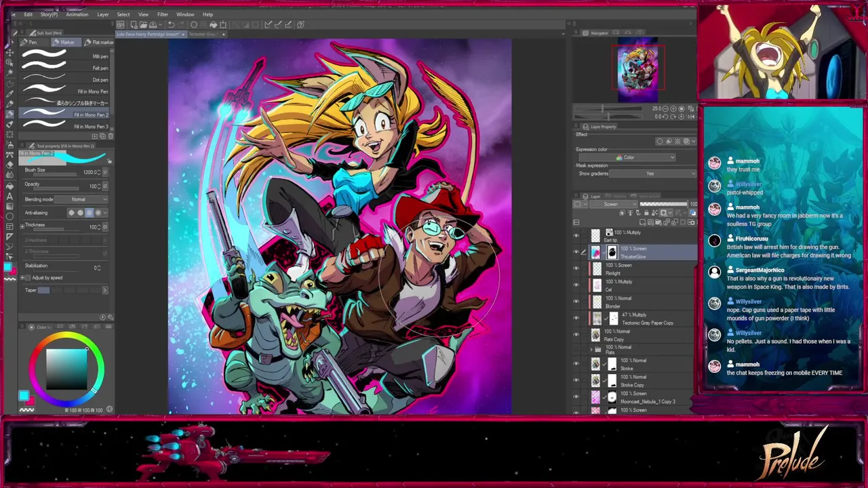Open the Animation menu
This screenshot has height=488, width=868.
(77, 14)
